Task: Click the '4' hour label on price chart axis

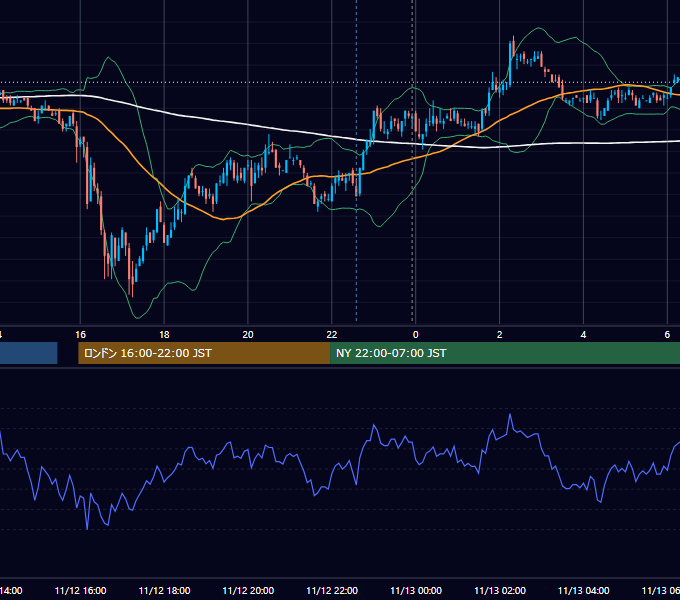Action: [583, 335]
